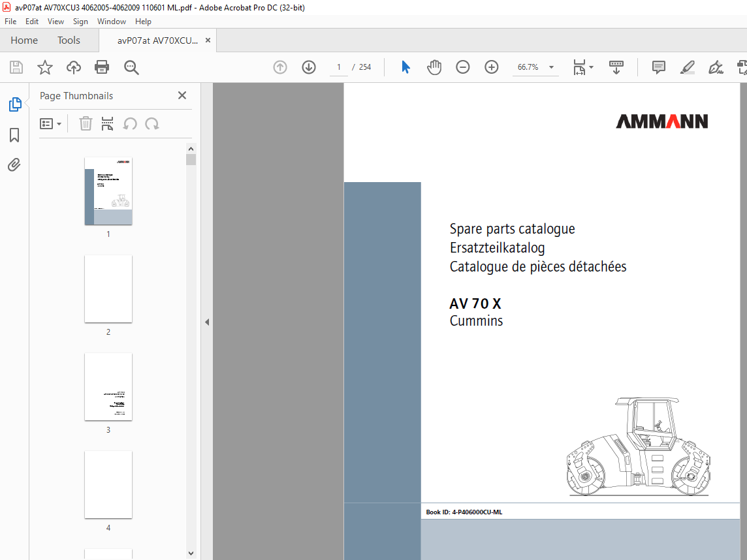Click the '/ 254' total pages label
The image size is (747, 560).
click(x=362, y=67)
